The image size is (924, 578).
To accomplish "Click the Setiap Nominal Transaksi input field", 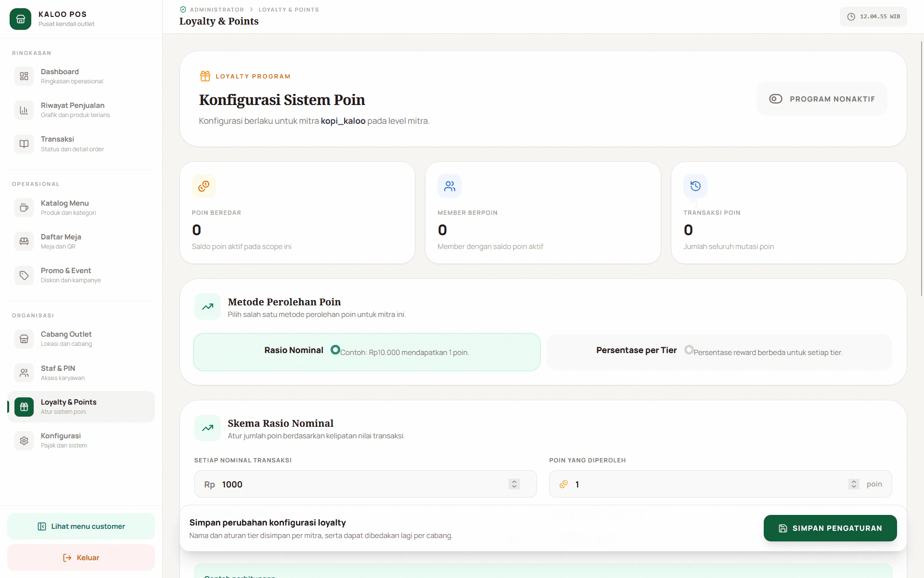I will tap(365, 484).
